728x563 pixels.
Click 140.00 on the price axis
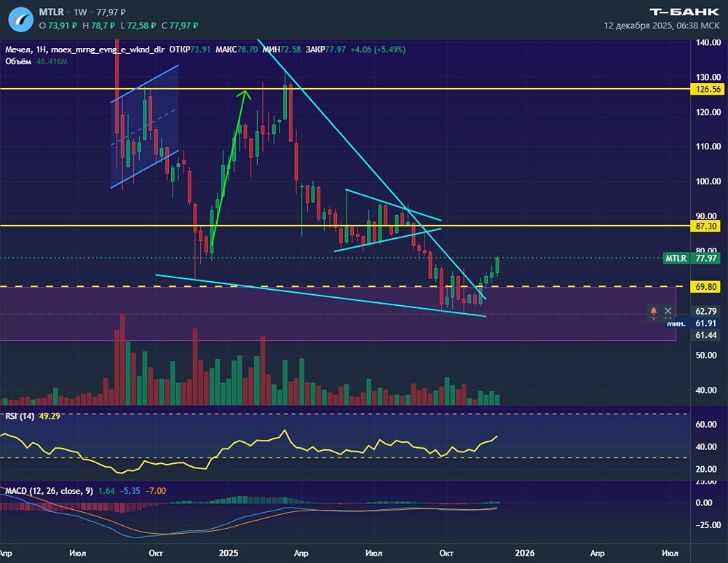point(708,42)
